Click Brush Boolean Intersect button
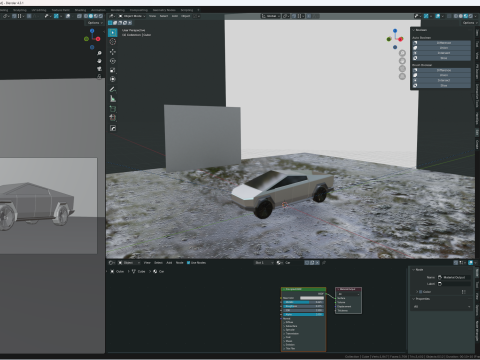480x360 pixels. [x=442, y=80]
